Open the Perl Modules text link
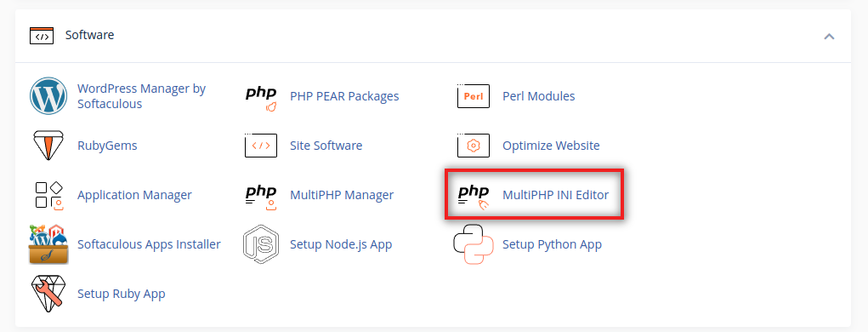The height and width of the screenshot is (332, 868). [x=539, y=96]
